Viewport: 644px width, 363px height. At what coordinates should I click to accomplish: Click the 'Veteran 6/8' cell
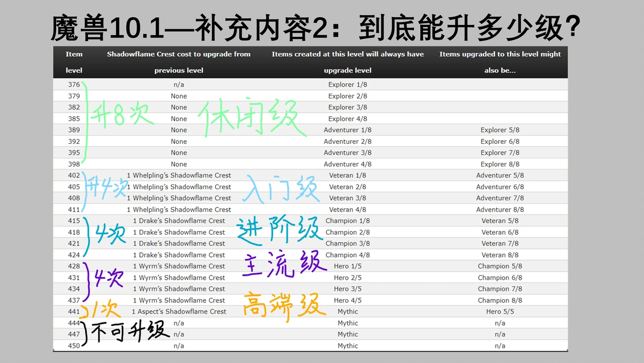[x=500, y=232]
